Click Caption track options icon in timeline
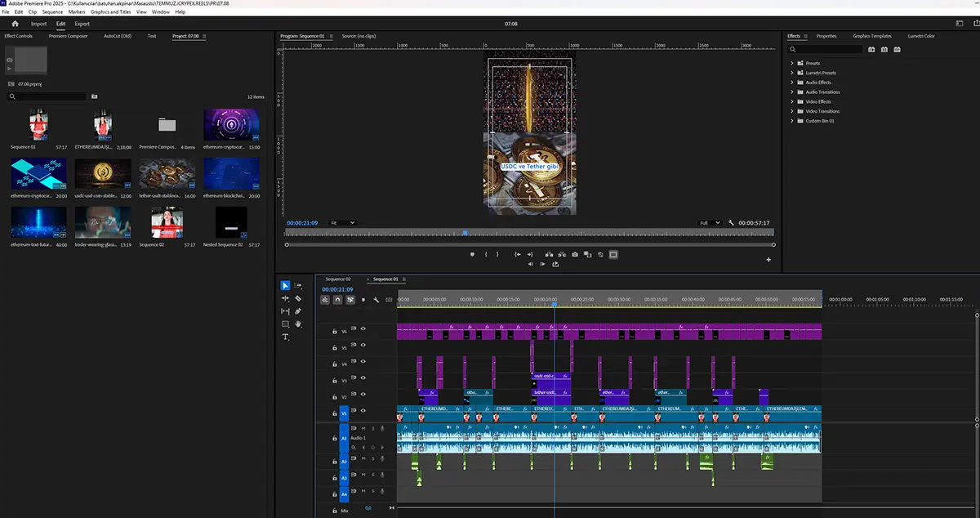Image resolution: width=980 pixels, height=518 pixels. pos(389,300)
